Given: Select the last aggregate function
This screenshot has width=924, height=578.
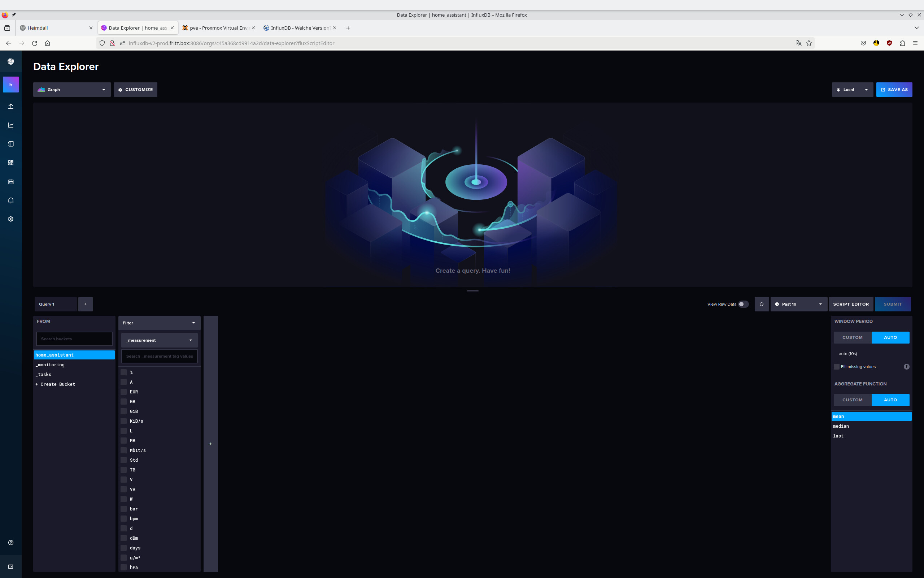Looking at the screenshot, I should click(871, 436).
